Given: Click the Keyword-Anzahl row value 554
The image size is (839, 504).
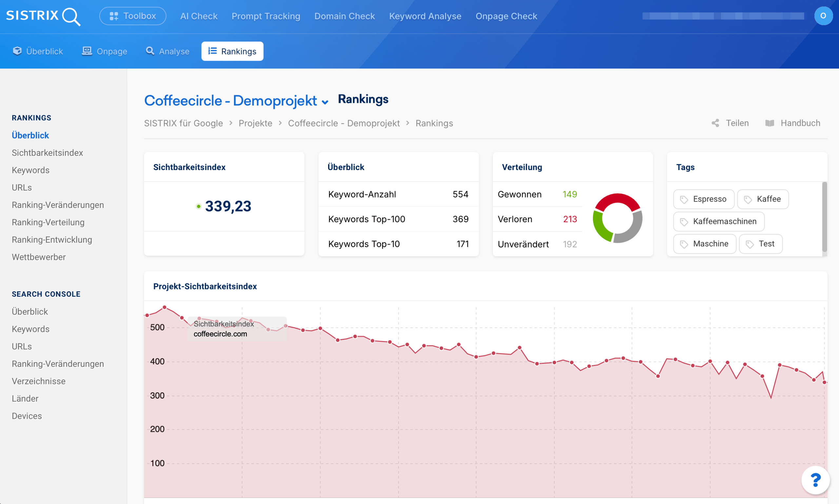Looking at the screenshot, I should (460, 194).
